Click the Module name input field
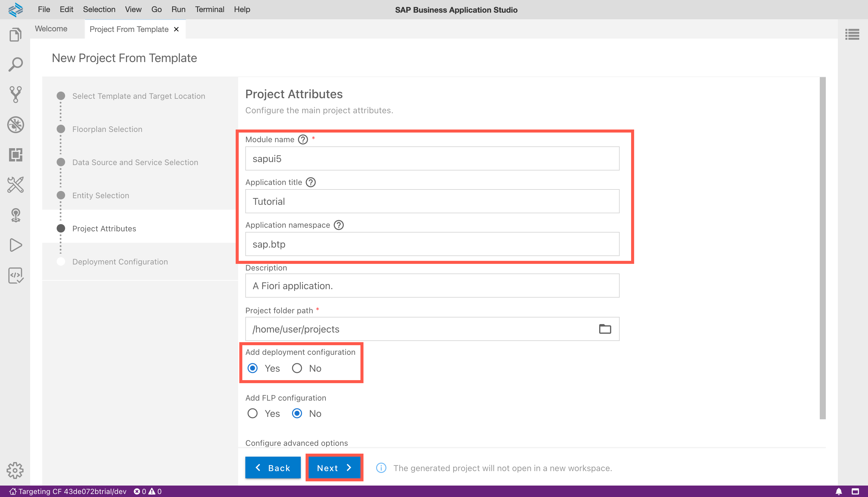The width and height of the screenshot is (868, 497). point(432,159)
